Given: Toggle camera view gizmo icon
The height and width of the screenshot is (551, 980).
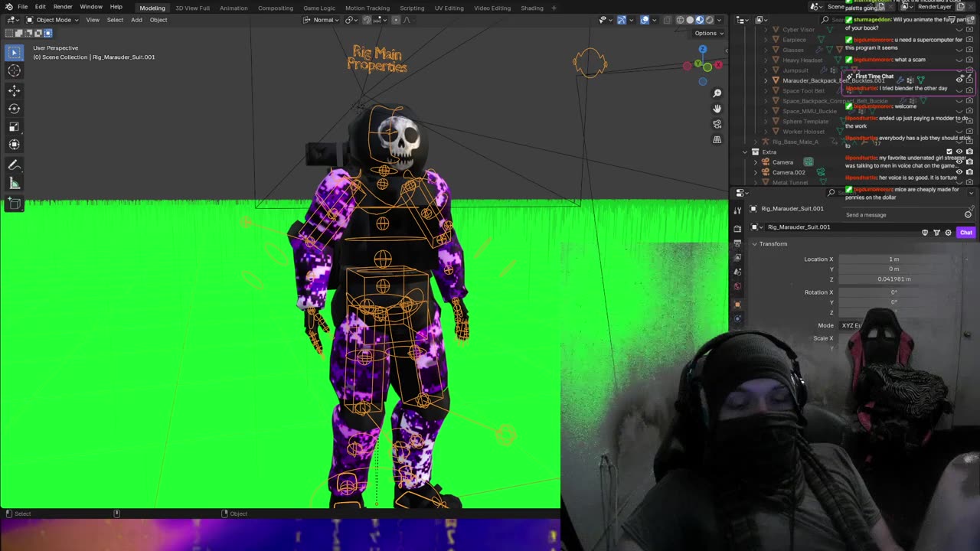Looking at the screenshot, I should (x=717, y=124).
